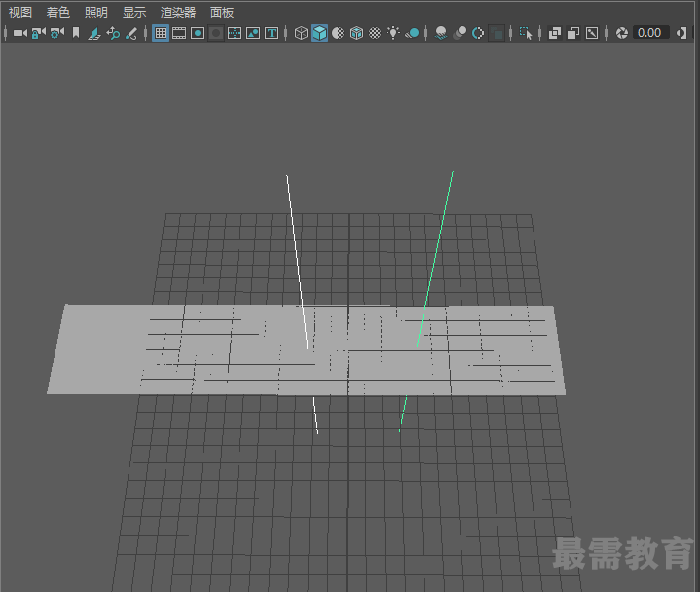Click the Image Plane icon
Image resolution: width=700 pixels, height=592 pixels.
coord(94,33)
